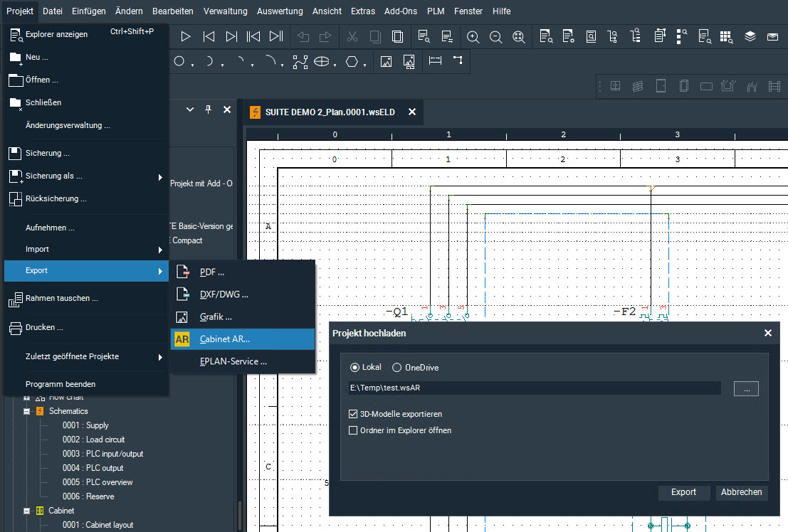Select the ellipse drawing tool
Viewport: 788px width, 532px height.
click(322, 61)
